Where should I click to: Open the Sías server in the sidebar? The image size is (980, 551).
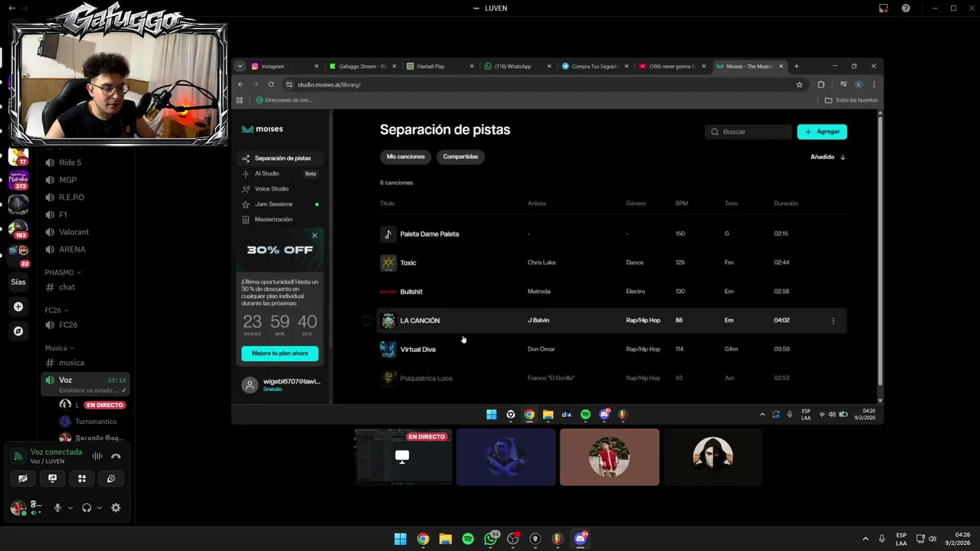[18, 282]
